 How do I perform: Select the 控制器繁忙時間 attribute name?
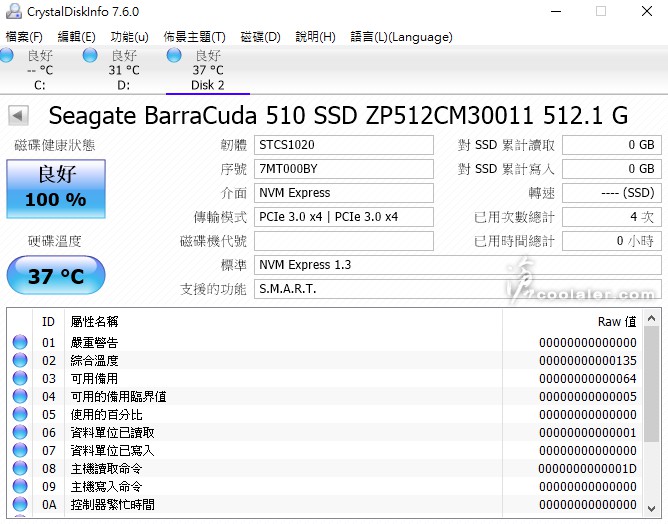tap(112, 504)
